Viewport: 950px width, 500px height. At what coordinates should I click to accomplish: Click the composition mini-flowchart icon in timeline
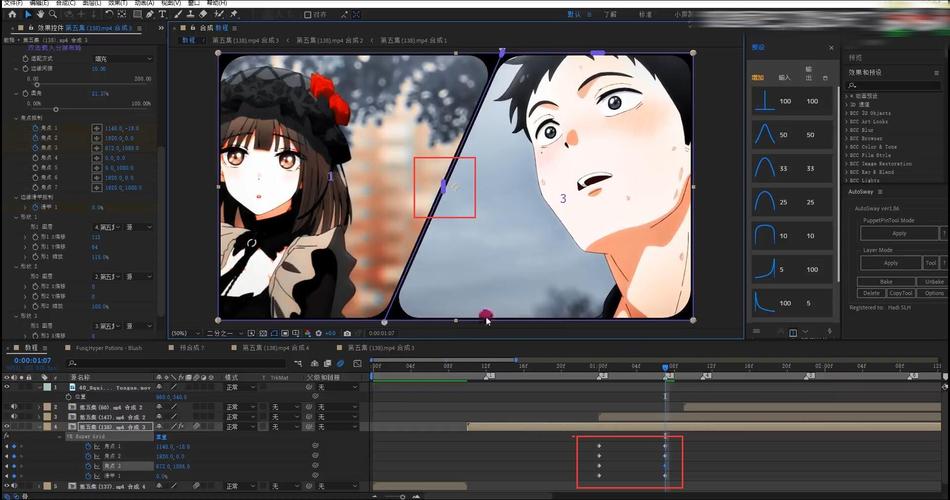coord(298,364)
